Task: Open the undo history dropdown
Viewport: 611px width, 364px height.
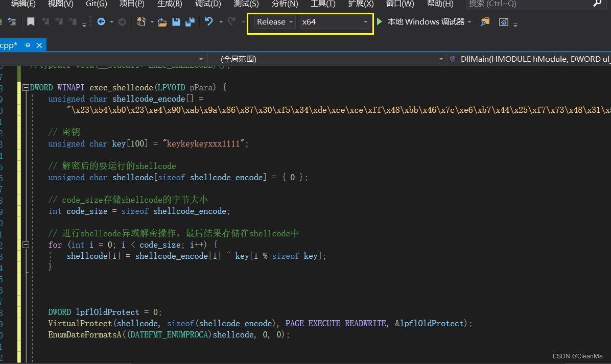Action: pyautogui.click(x=221, y=22)
